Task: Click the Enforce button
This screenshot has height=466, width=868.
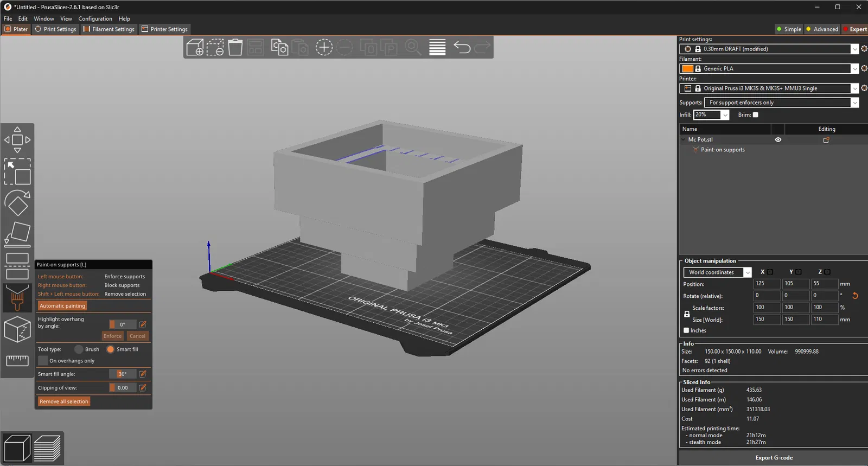Action: tap(113, 336)
